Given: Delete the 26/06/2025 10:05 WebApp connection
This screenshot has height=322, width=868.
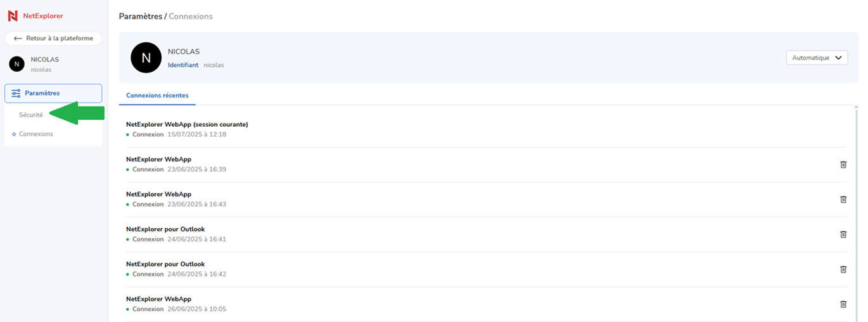Looking at the screenshot, I should click(843, 304).
